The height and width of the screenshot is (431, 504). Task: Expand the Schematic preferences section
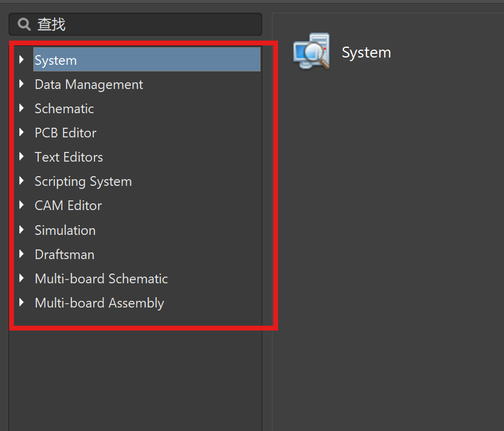click(x=22, y=108)
